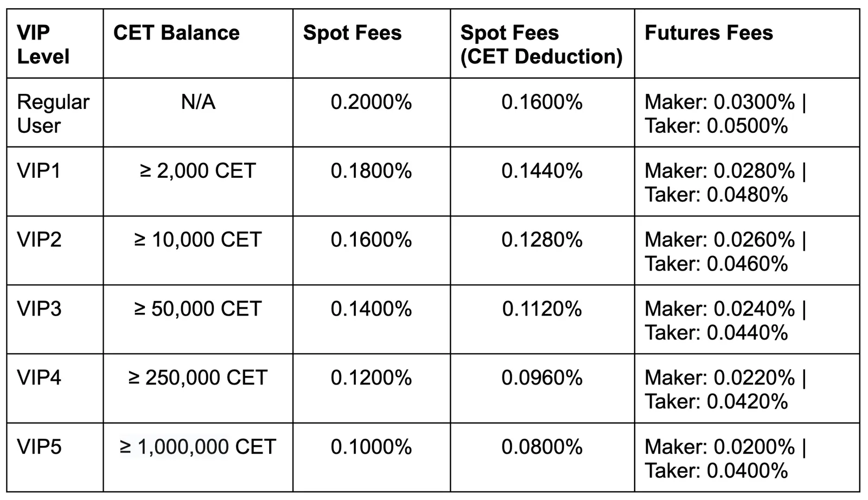
Task: Select the ≥ 2,000 CET cell
Action: coord(198,181)
